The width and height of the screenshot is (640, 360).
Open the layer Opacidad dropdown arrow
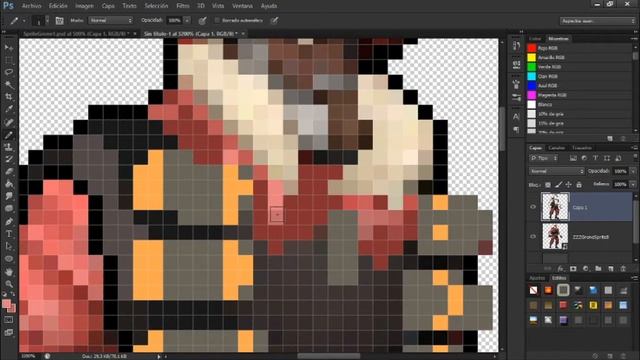[x=633, y=171]
